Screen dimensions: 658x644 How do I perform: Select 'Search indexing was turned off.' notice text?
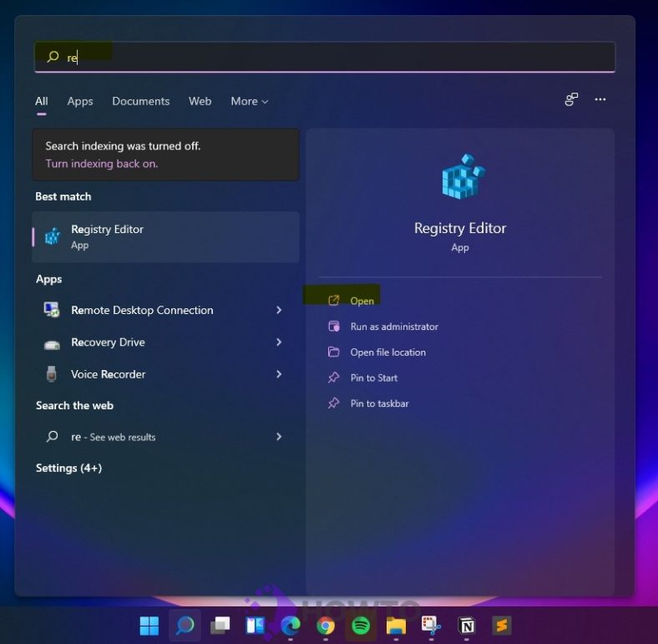point(123,146)
